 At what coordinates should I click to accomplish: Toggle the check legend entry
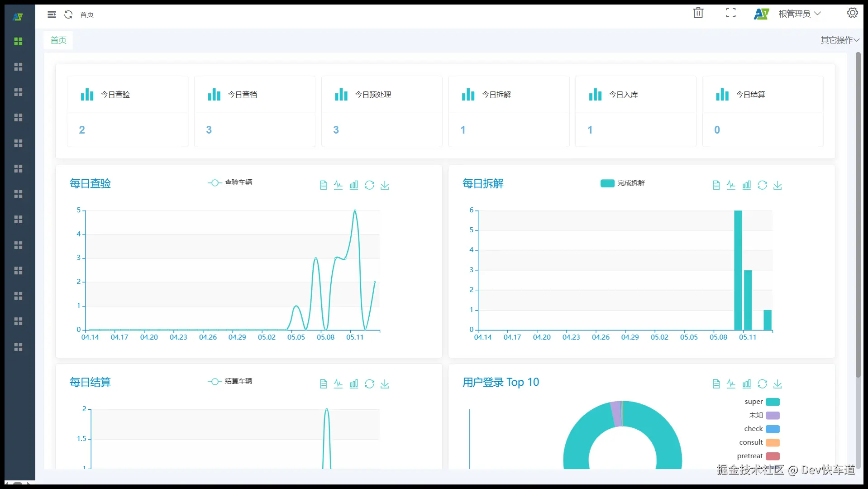tap(762, 429)
